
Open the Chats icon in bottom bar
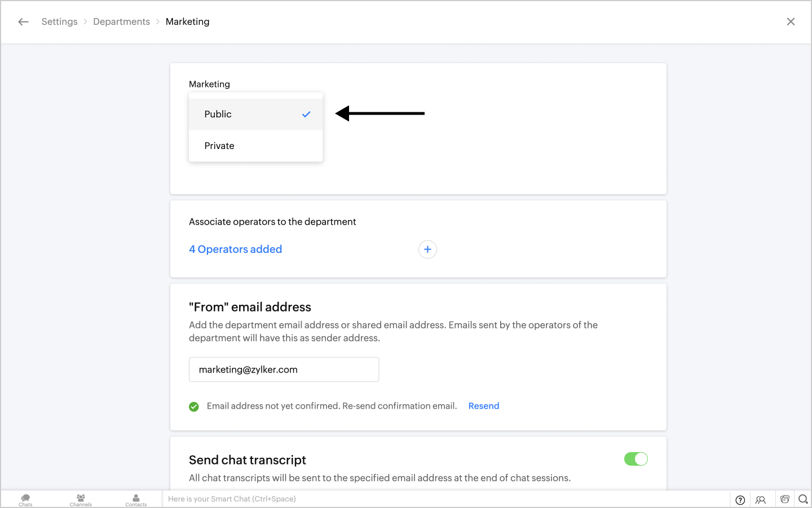point(25,500)
